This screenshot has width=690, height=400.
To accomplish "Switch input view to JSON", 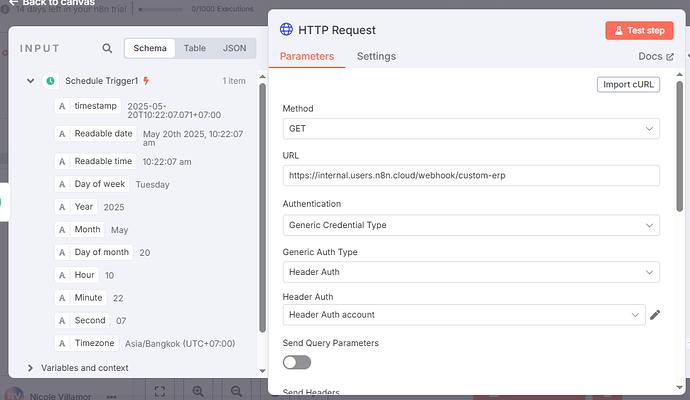I will click(x=234, y=48).
